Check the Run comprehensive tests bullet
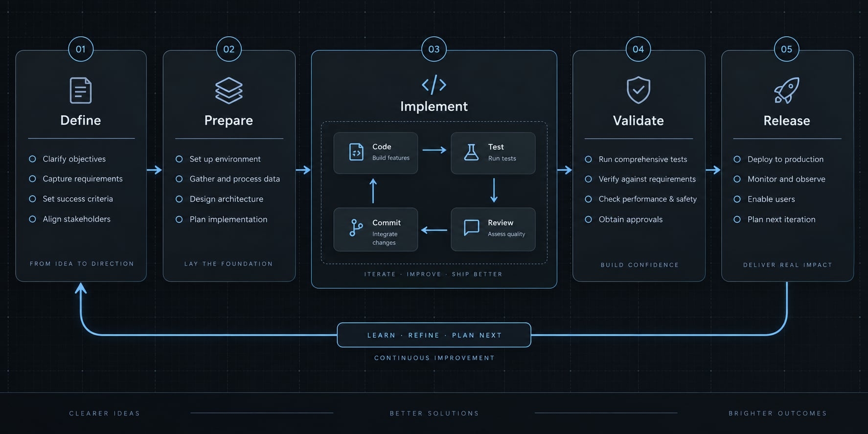This screenshot has height=434, width=868. (588, 160)
